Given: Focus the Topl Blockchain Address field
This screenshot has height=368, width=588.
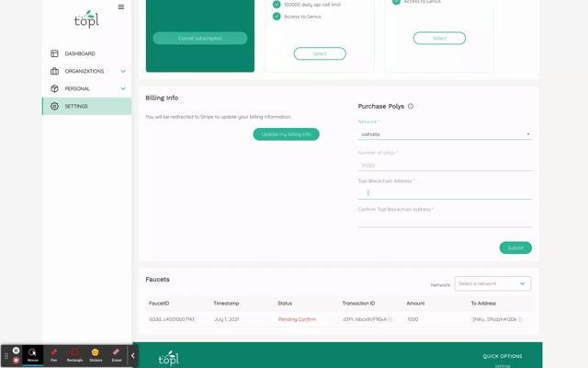Looking at the screenshot, I should [x=445, y=193].
